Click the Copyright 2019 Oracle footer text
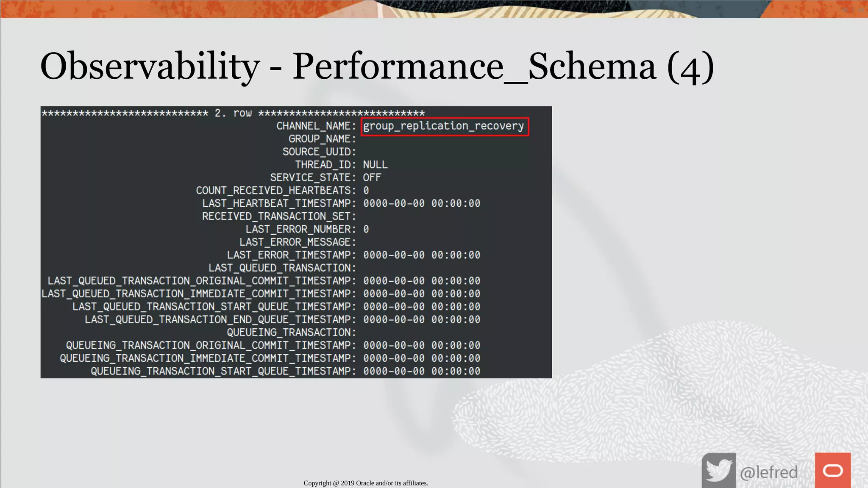The width and height of the screenshot is (868, 488). click(x=366, y=483)
